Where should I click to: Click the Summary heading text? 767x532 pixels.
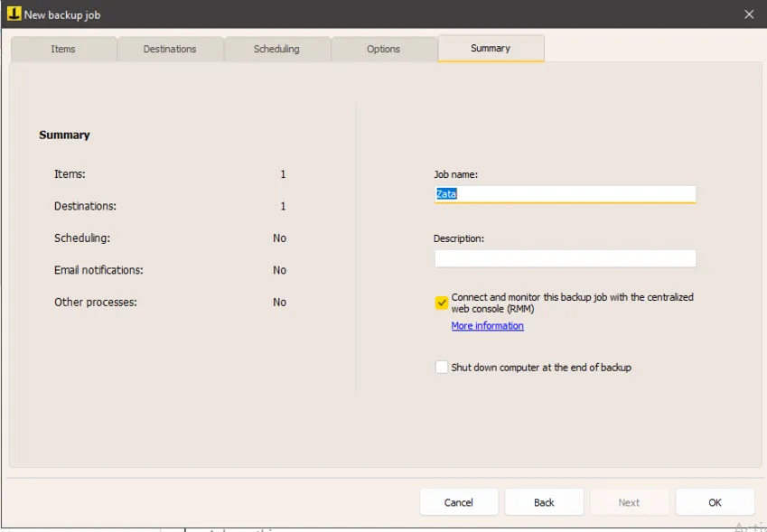64,135
